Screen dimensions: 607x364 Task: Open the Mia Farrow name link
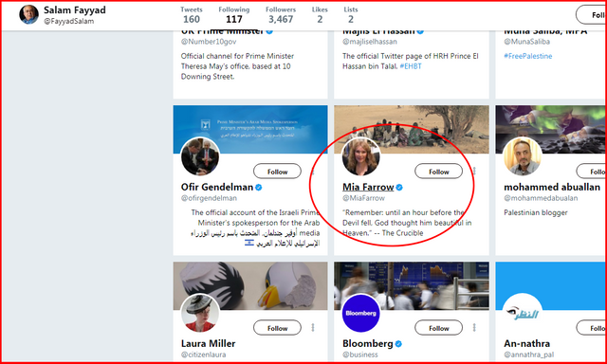tap(368, 188)
